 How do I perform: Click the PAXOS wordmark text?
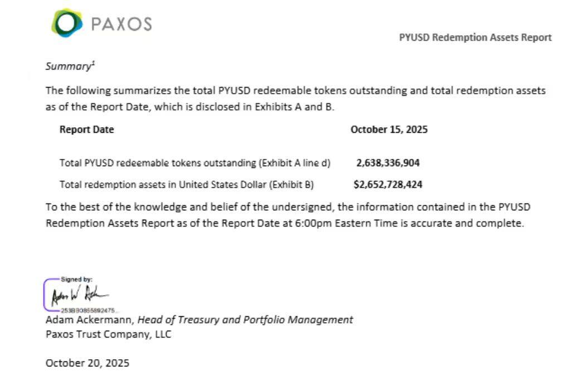pyautogui.click(x=121, y=24)
